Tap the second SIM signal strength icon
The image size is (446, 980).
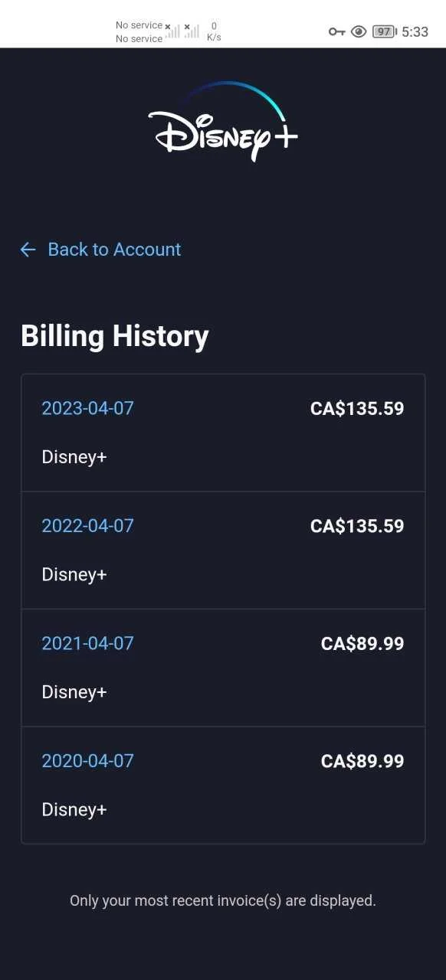(x=192, y=31)
